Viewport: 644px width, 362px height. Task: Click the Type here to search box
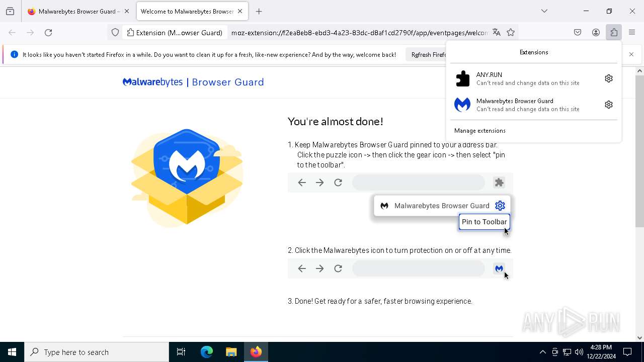[x=97, y=352]
